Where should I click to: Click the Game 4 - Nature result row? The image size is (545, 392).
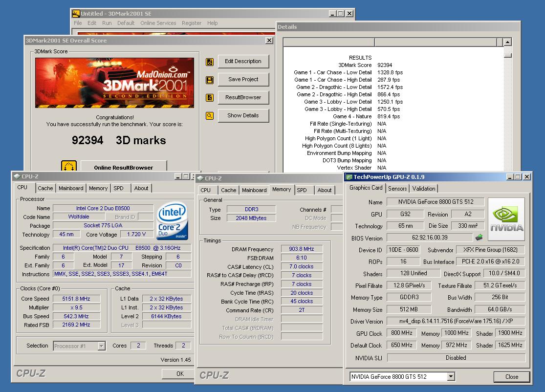pos(366,116)
